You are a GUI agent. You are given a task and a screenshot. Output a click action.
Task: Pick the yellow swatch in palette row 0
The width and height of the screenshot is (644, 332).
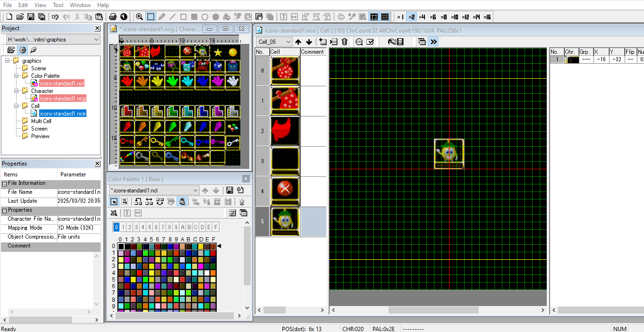point(201,246)
